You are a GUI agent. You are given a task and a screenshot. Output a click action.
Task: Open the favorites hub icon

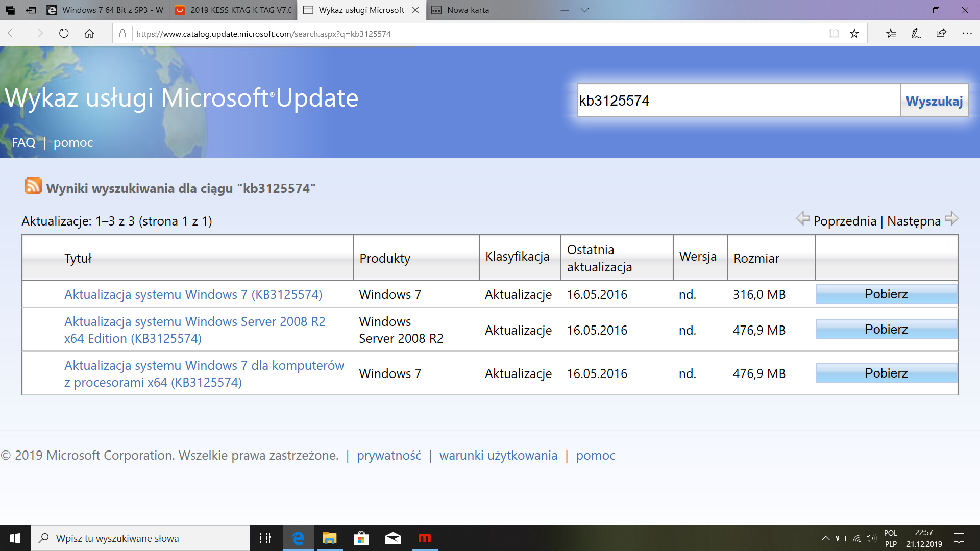(891, 34)
